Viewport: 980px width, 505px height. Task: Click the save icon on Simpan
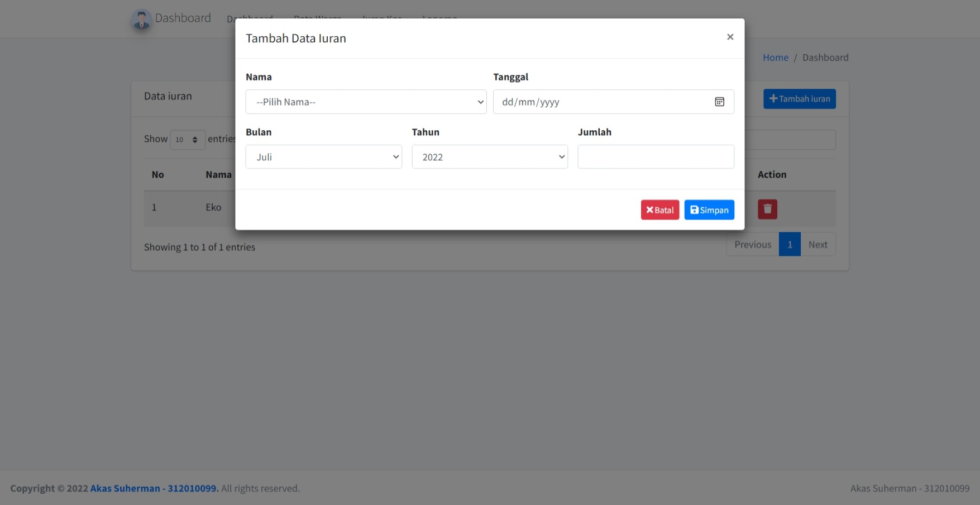(694, 209)
